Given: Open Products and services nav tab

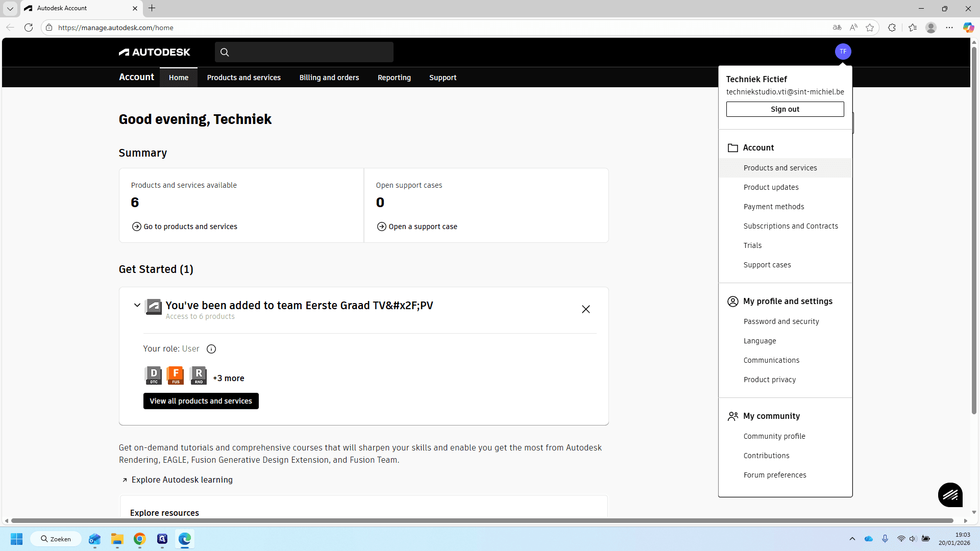Looking at the screenshot, I should [x=244, y=78].
